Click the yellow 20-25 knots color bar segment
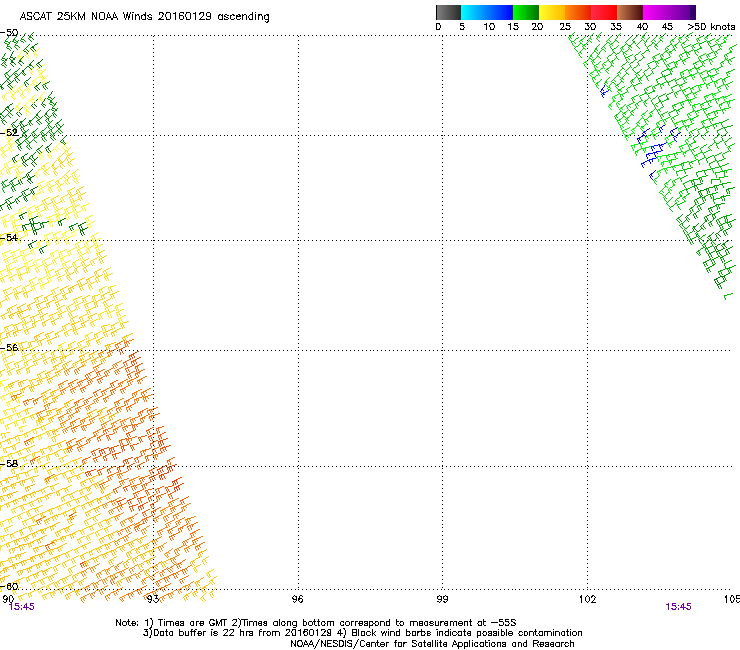 552,12
